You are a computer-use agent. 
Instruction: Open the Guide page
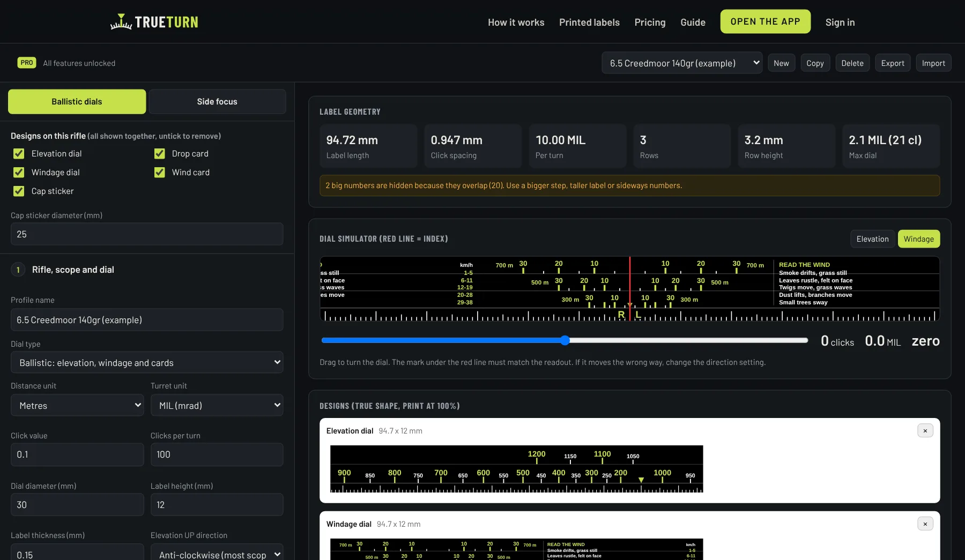[693, 22]
